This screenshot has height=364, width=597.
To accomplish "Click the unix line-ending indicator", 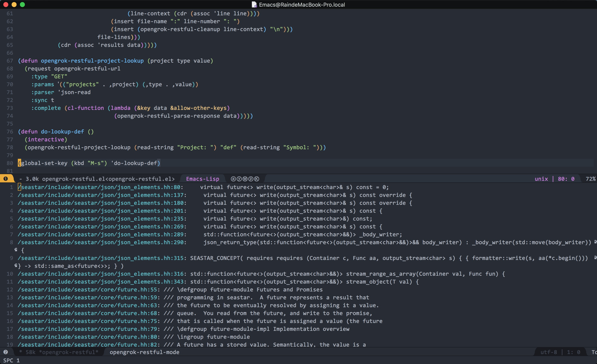I will (x=541, y=179).
